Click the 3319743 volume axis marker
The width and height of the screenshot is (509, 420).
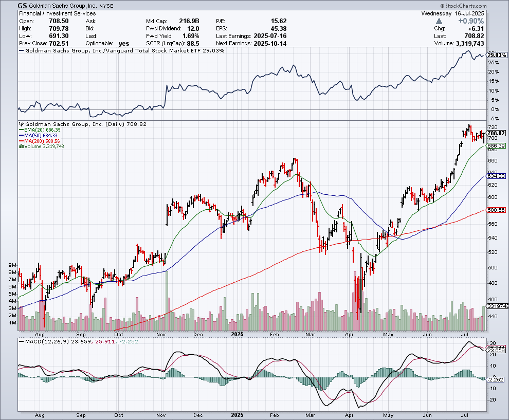497,306
